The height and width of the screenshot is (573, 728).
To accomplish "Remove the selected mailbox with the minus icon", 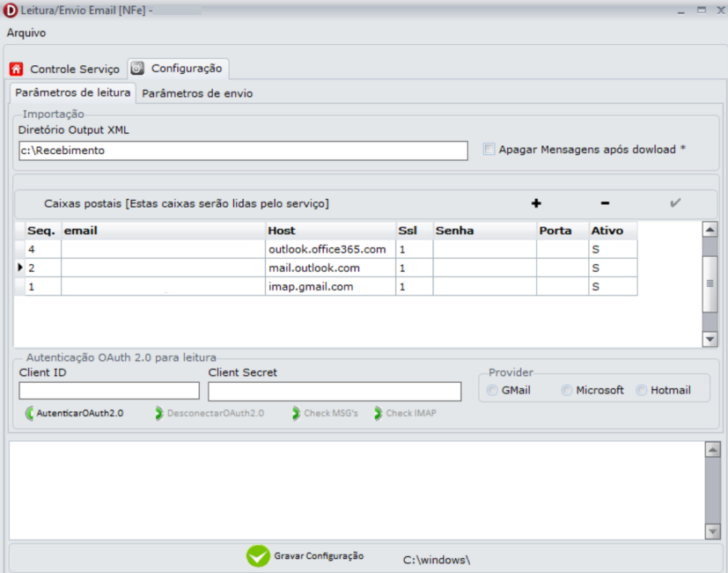I will point(605,203).
